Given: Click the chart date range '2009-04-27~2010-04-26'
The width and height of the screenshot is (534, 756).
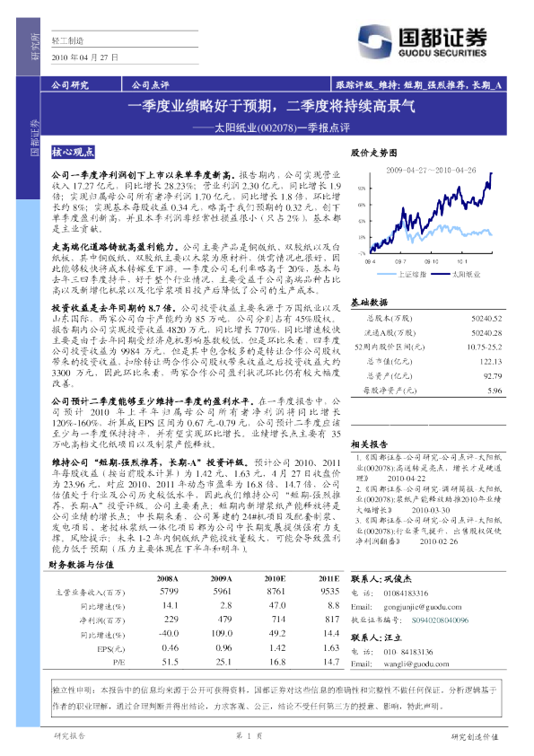Looking at the screenshot, I should click(431, 171).
